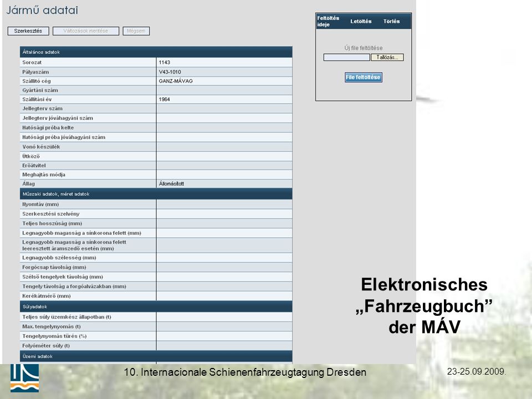The image size is (532, 399).
Task: Click the Feltöltés ideje column header
Action: (328, 21)
